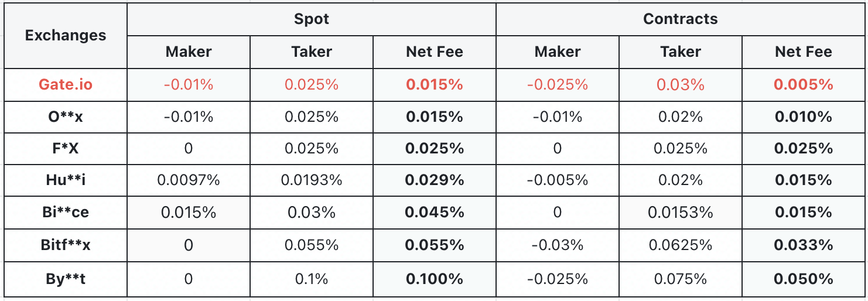Select the Hu**i spot taker 0.0193% cell
The height and width of the screenshot is (301, 868).
pos(312,180)
